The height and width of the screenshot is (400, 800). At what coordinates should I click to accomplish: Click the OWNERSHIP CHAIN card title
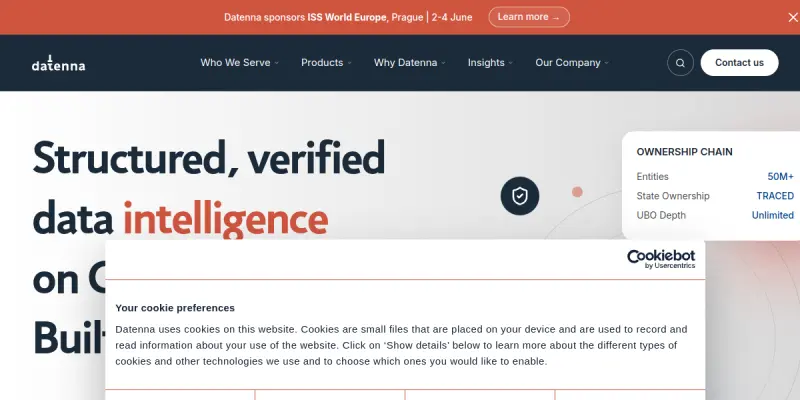tap(684, 152)
